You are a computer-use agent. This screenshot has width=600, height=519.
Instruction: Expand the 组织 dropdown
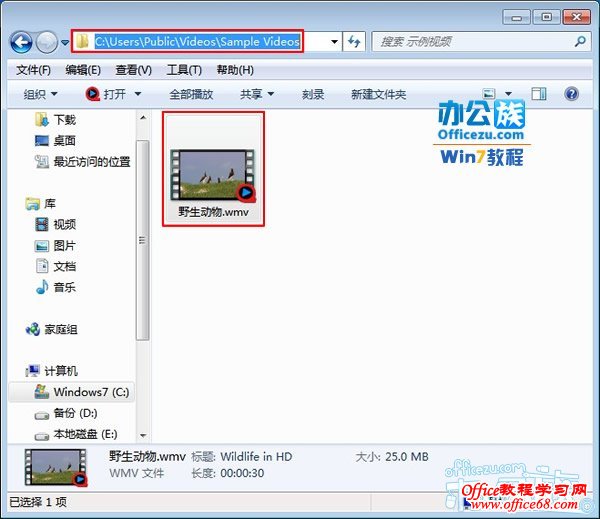[x=40, y=94]
